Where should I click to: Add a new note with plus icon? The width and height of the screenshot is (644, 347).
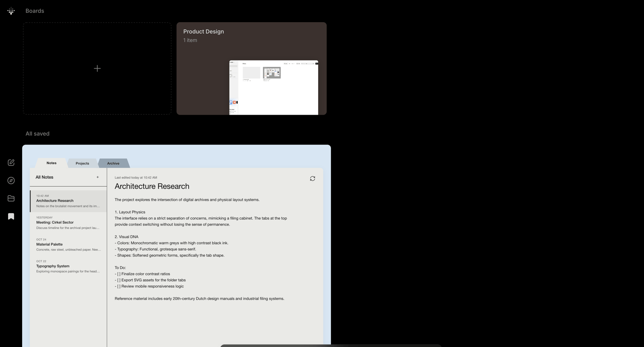98,177
